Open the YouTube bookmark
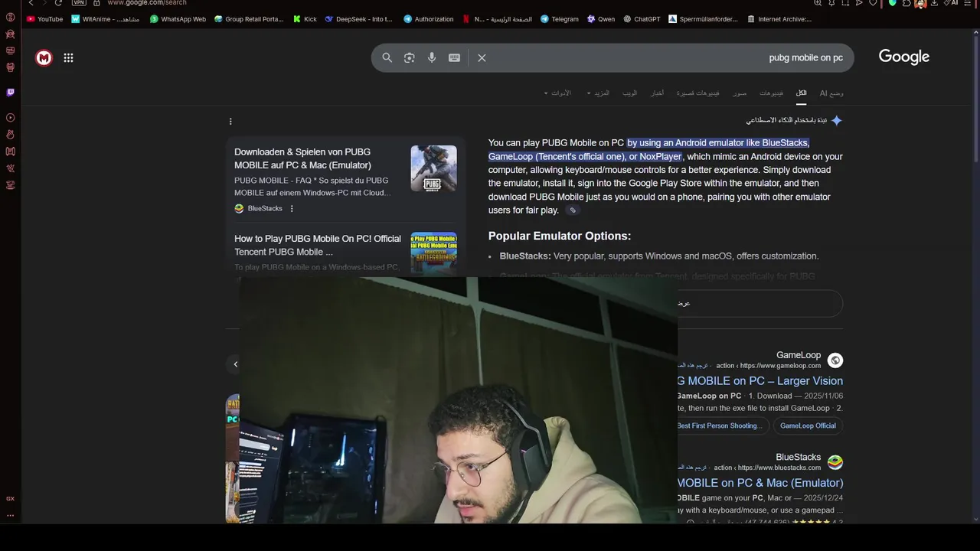Image resolution: width=980 pixels, height=551 pixels. (x=45, y=19)
